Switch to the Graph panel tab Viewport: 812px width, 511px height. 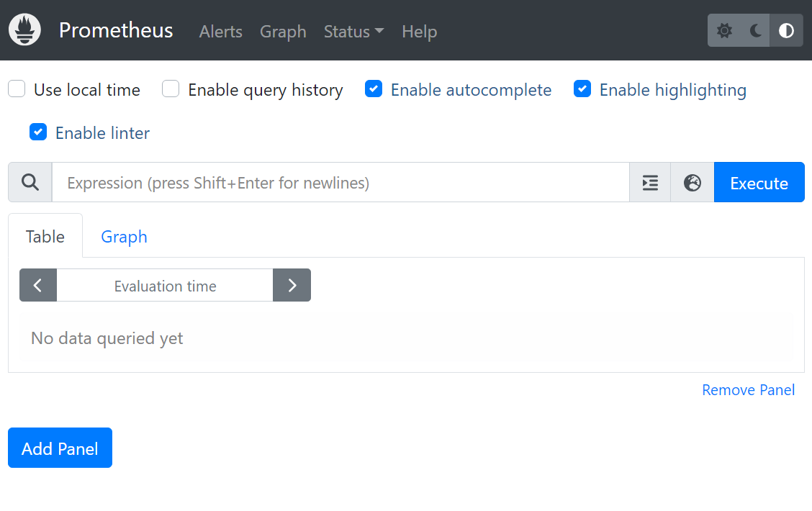(124, 237)
